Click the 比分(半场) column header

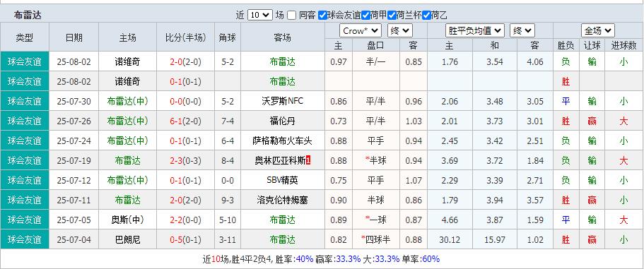186,37
